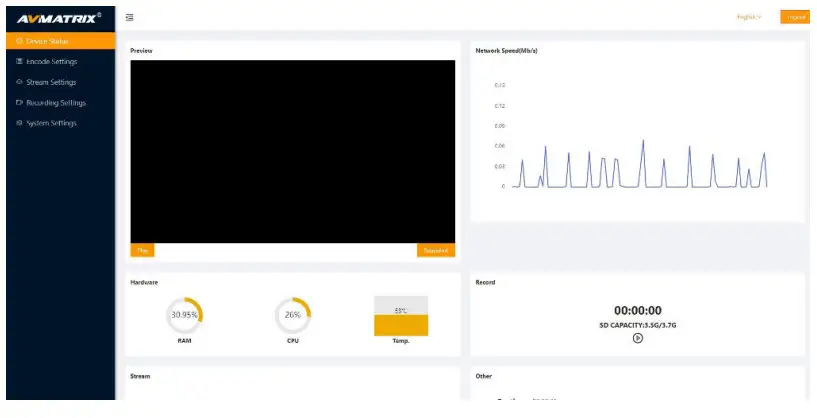Start recording with the circular play icon
817x418 pixels.
tap(638, 338)
